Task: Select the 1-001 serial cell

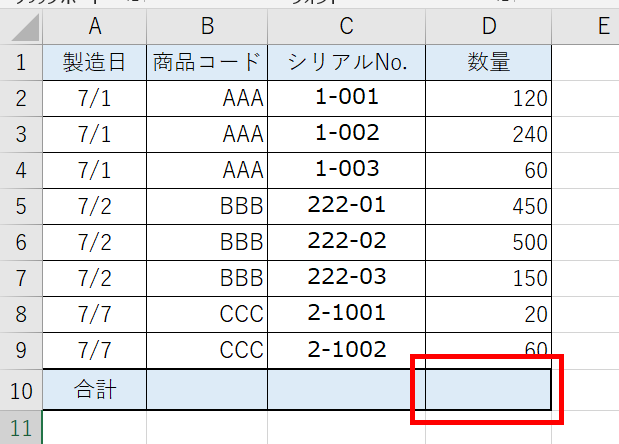Action: point(347,98)
